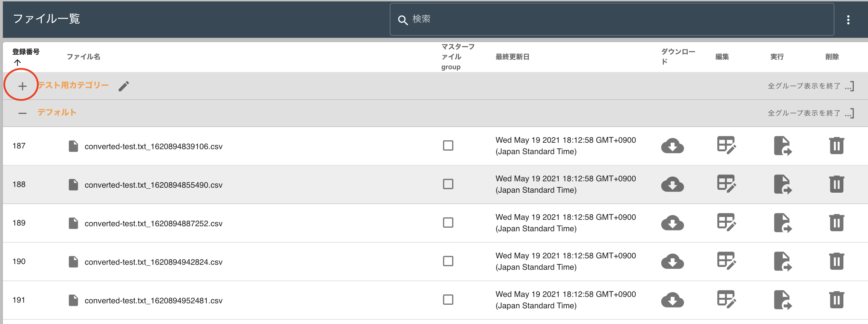Image resolution: width=868 pixels, height=324 pixels.
Task: Click the ダウンロード column header
Action: coord(678,57)
